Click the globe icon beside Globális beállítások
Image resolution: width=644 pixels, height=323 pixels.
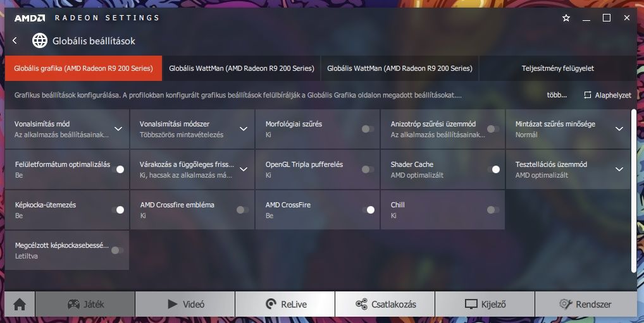pos(40,40)
